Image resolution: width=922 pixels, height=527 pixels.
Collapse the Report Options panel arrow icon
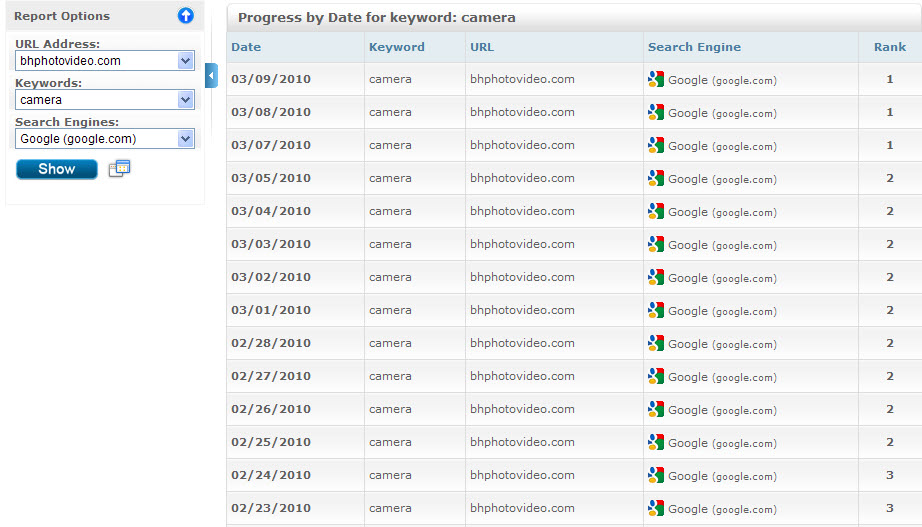click(x=185, y=16)
